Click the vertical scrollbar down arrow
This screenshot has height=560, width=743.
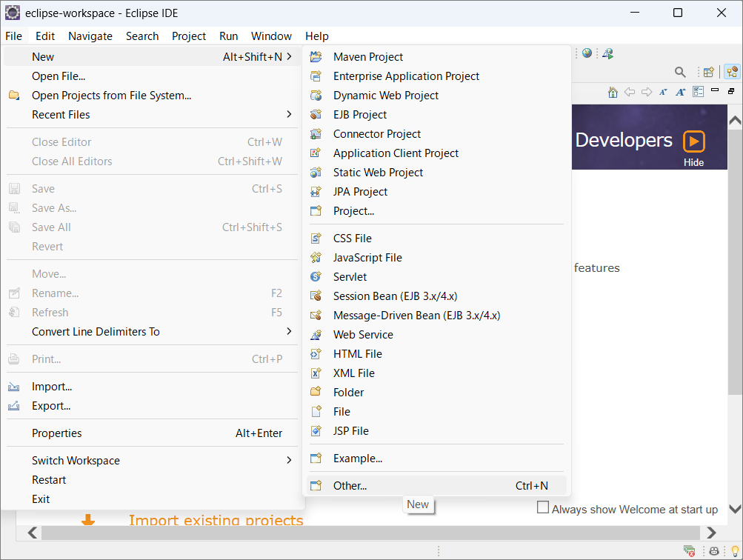(735, 510)
